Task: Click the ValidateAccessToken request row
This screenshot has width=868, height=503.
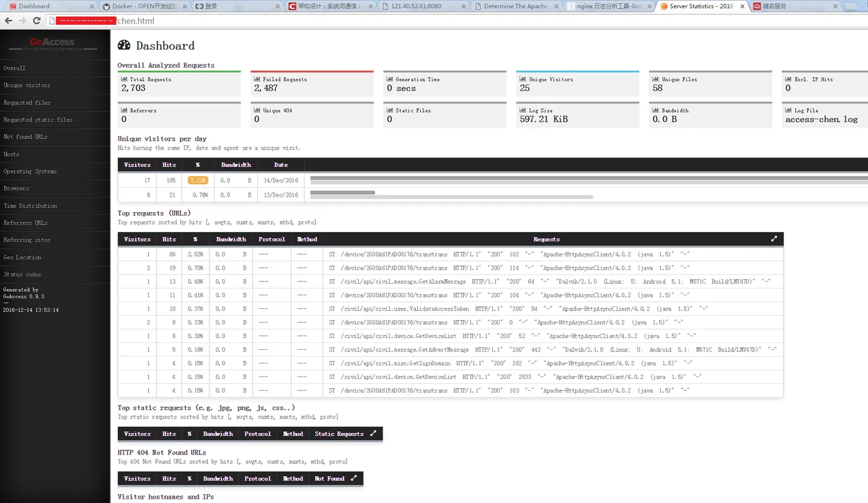Action: 450,309
